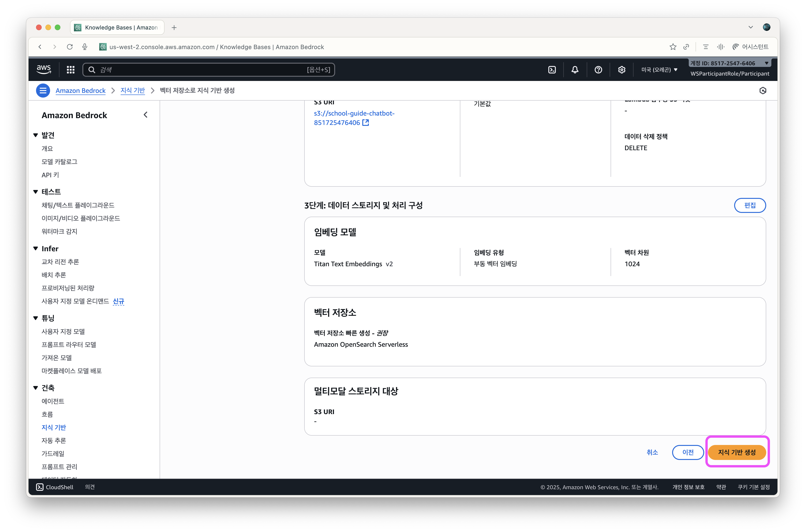Image resolution: width=806 pixels, height=532 pixels.
Task: Open the 지식 기반 breadcrumb link
Action: pos(132,91)
